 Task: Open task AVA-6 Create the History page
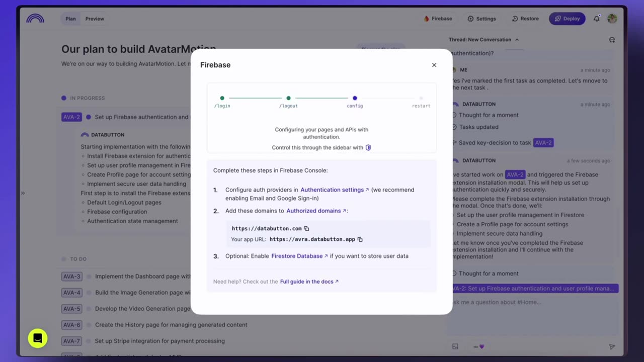(154, 325)
